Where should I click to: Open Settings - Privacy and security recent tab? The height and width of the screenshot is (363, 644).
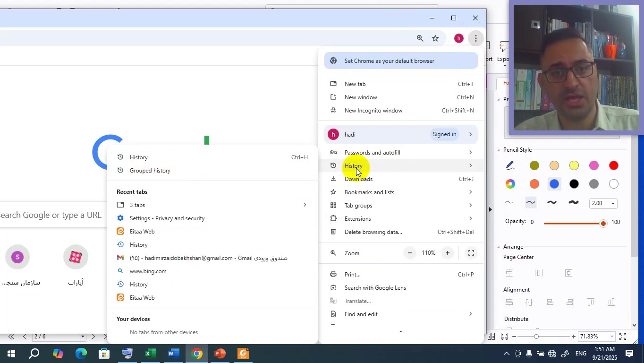tap(212, 218)
